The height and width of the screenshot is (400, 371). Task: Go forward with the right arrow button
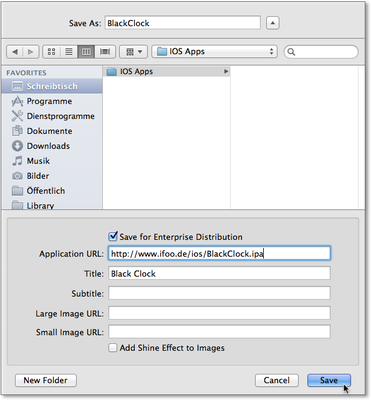31,52
